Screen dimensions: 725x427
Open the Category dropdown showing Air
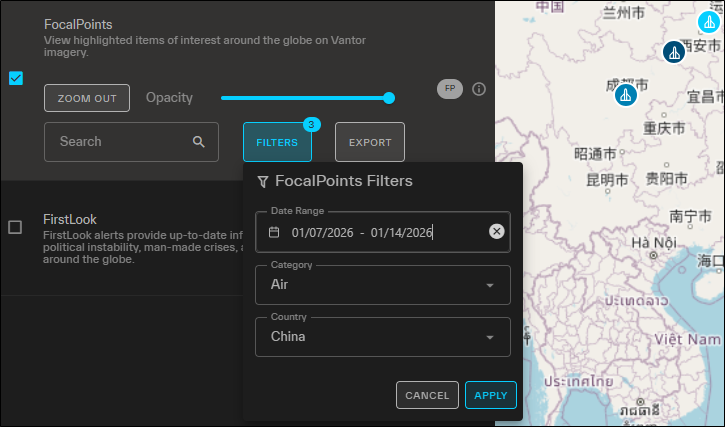384,285
